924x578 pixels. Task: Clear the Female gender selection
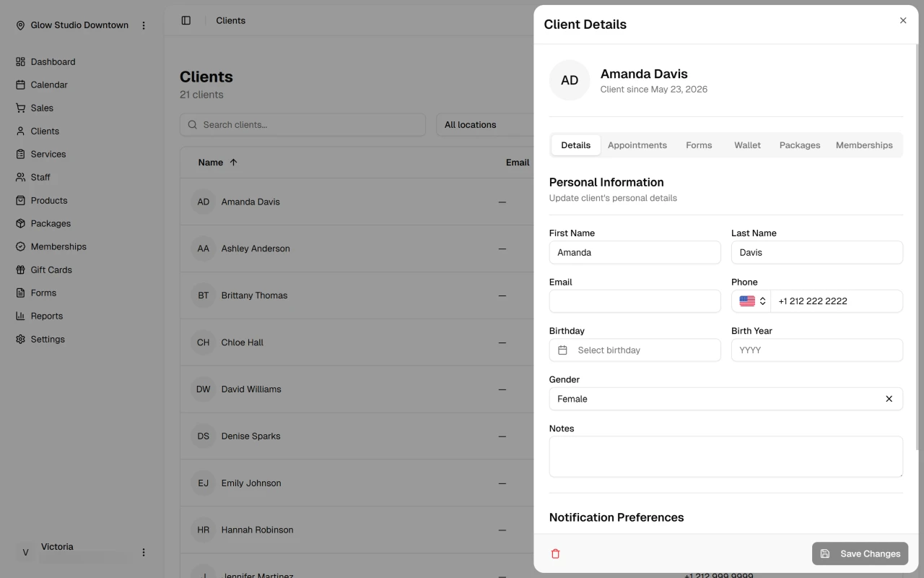click(889, 399)
